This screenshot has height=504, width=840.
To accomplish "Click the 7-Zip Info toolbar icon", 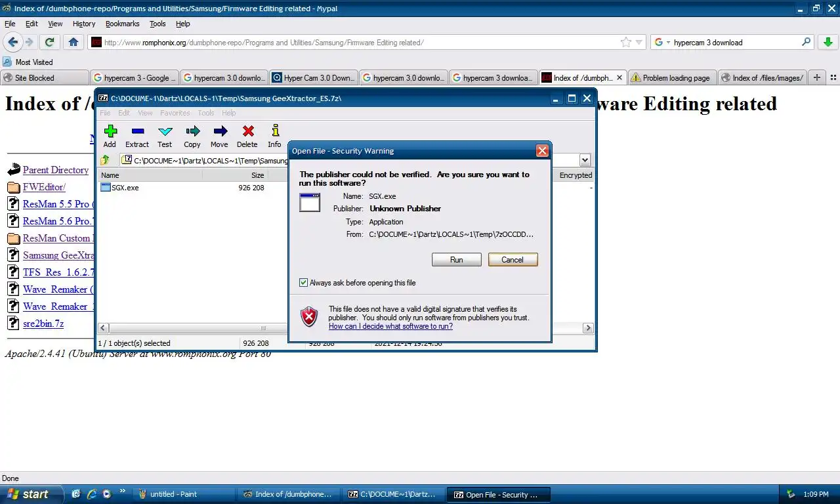I will point(275,131).
